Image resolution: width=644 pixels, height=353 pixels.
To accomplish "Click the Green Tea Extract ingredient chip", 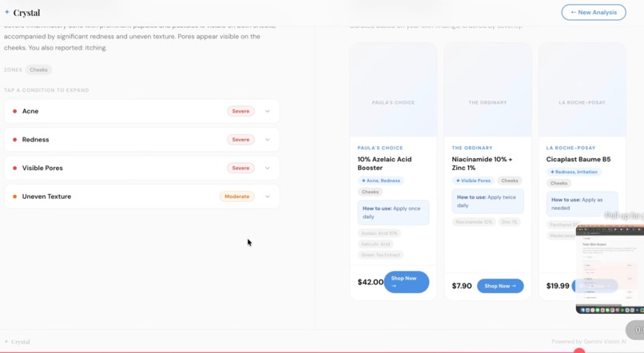I will 381,255.
